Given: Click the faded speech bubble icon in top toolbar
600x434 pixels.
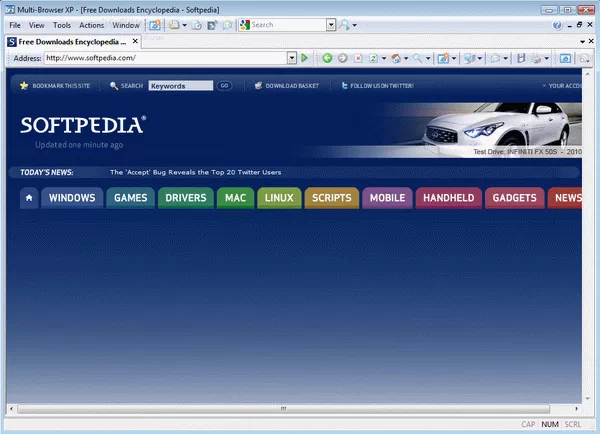Looking at the screenshot, I should point(227,25).
